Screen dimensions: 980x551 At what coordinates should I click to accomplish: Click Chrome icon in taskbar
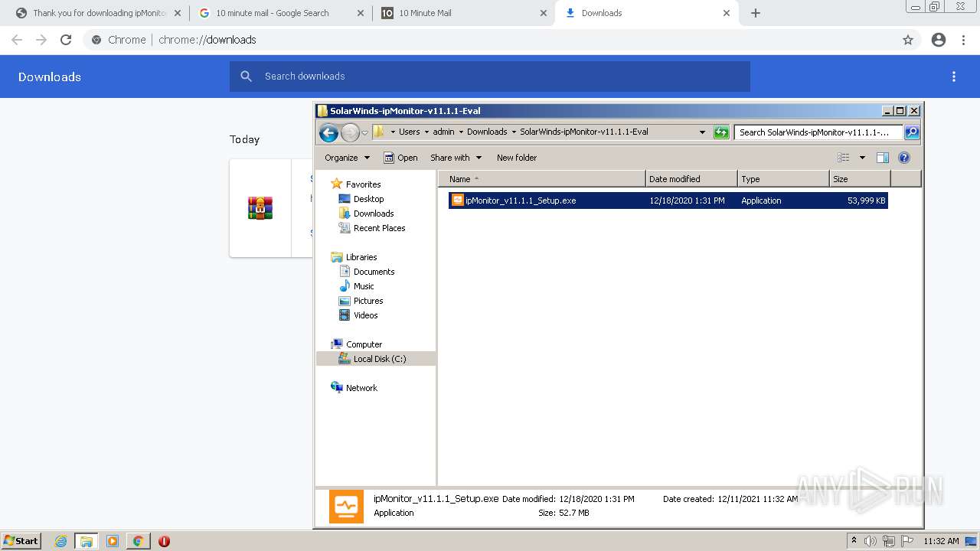tap(138, 541)
